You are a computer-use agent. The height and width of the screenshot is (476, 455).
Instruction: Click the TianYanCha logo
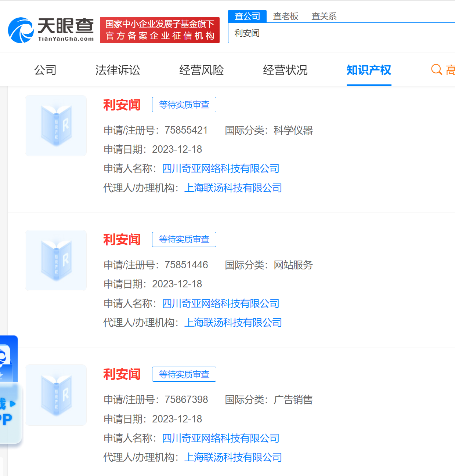[x=51, y=30]
